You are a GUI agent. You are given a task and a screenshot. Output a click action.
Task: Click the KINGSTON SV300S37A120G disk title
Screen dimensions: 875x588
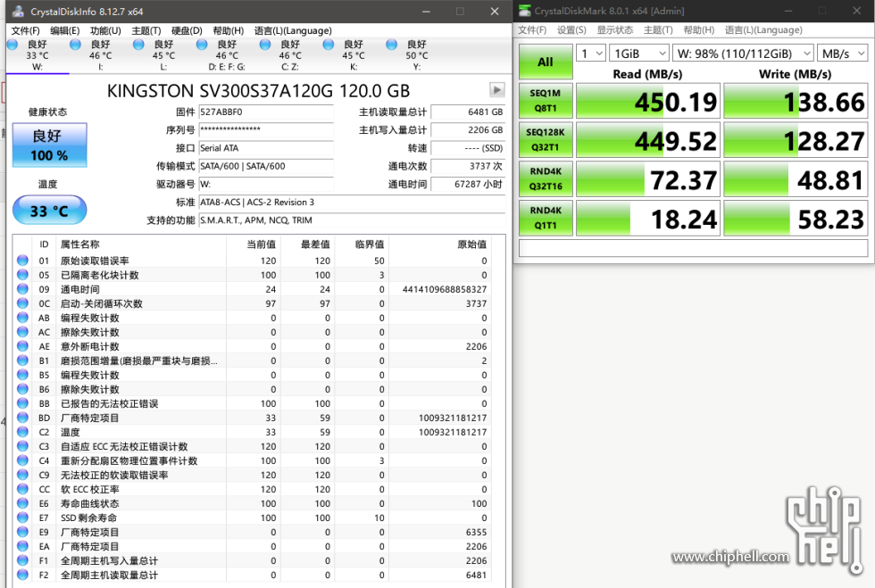click(258, 90)
